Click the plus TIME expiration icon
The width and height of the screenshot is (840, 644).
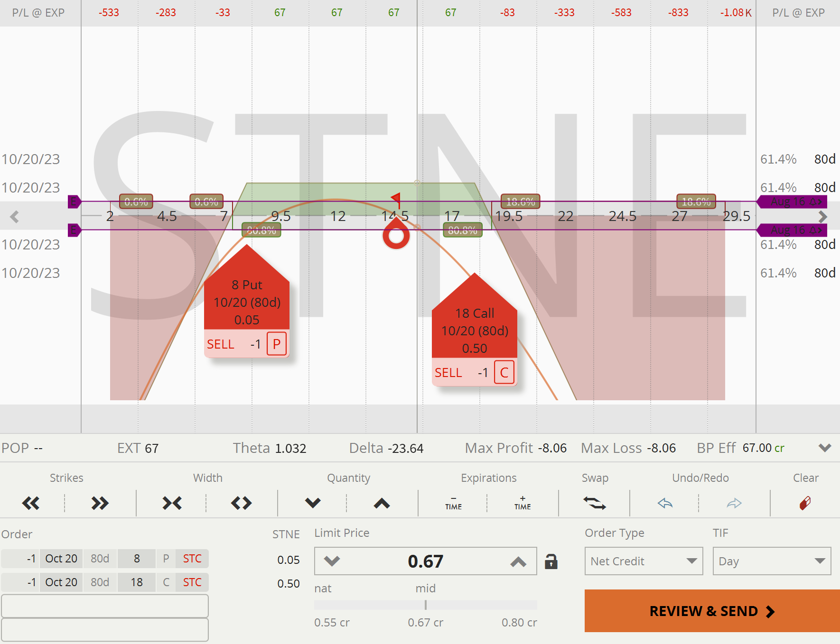(x=523, y=503)
